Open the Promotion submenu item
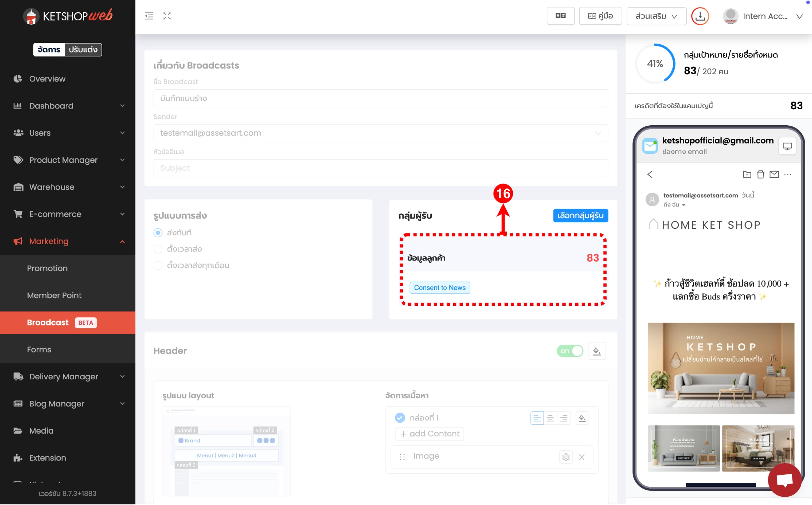The height and width of the screenshot is (505, 812). pyautogui.click(x=47, y=268)
